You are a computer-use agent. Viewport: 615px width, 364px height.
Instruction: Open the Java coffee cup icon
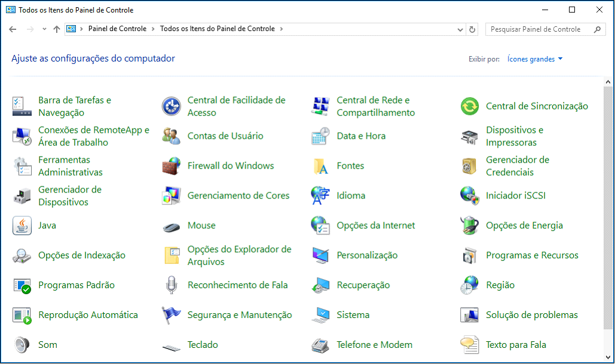pos(22,225)
